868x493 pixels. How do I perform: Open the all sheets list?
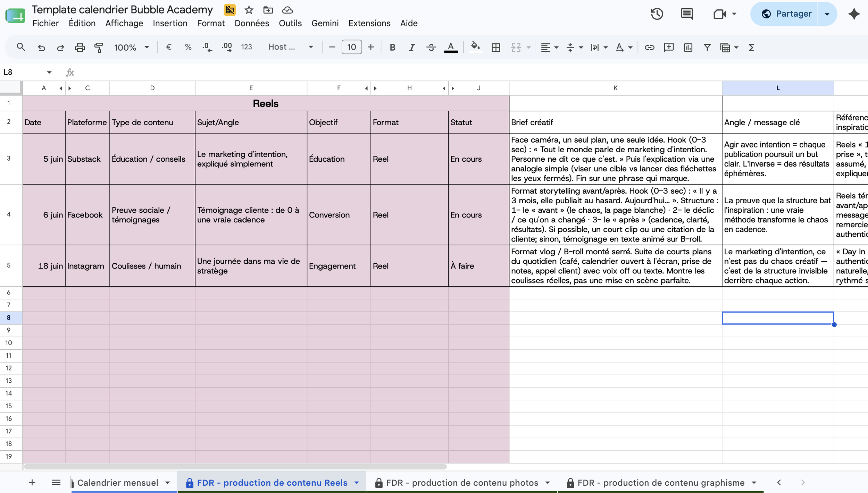(56, 482)
